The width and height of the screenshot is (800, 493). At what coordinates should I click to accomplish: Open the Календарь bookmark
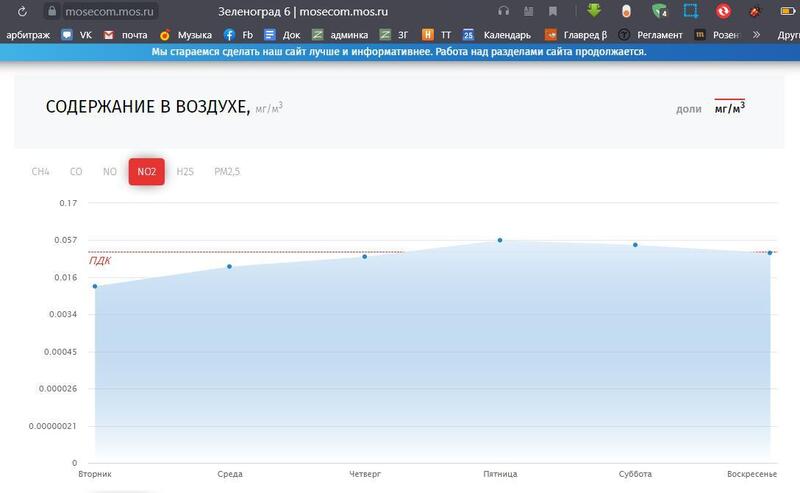tap(489, 34)
